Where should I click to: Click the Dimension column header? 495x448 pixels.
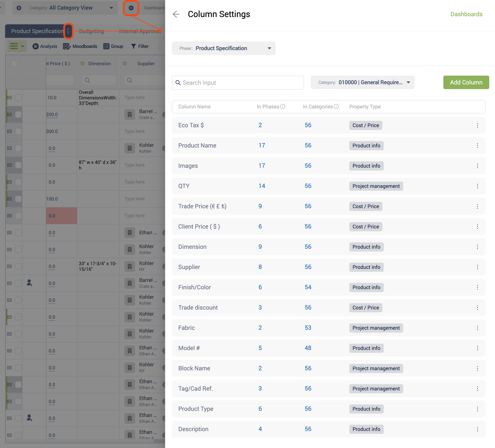click(x=99, y=64)
